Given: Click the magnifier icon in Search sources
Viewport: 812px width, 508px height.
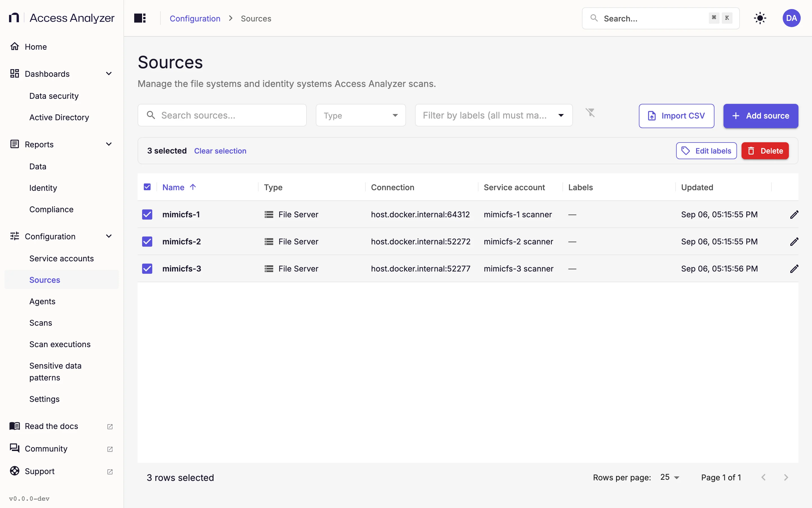Looking at the screenshot, I should [151, 115].
